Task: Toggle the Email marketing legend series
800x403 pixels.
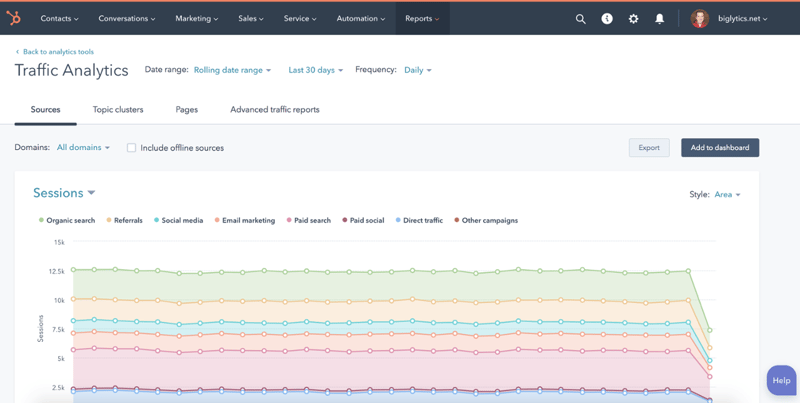Action: pos(245,220)
